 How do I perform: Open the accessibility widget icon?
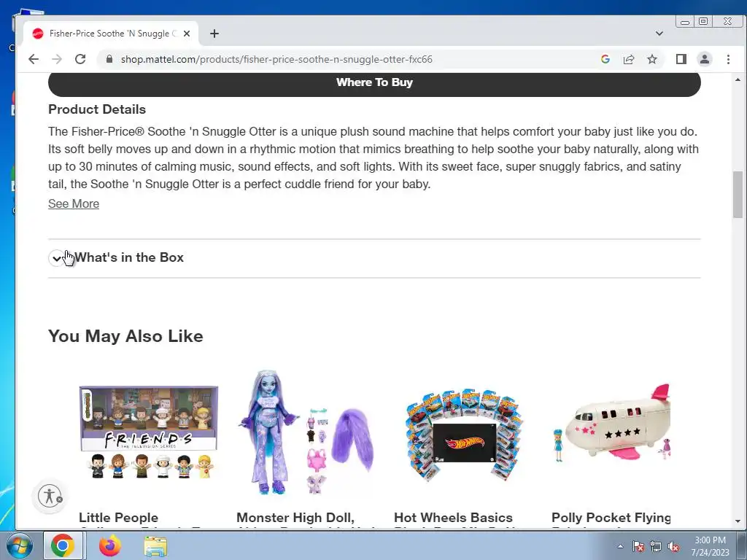(50, 495)
